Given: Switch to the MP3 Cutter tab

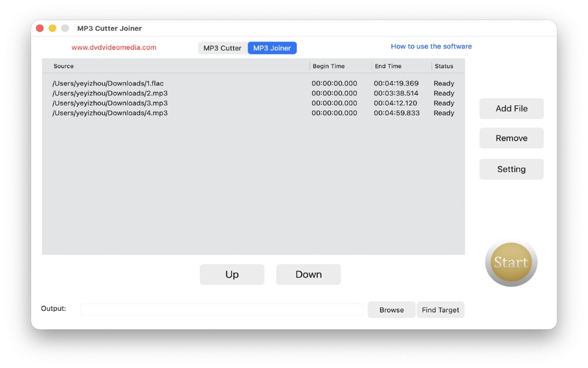Looking at the screenshot, I should (222, 47).
